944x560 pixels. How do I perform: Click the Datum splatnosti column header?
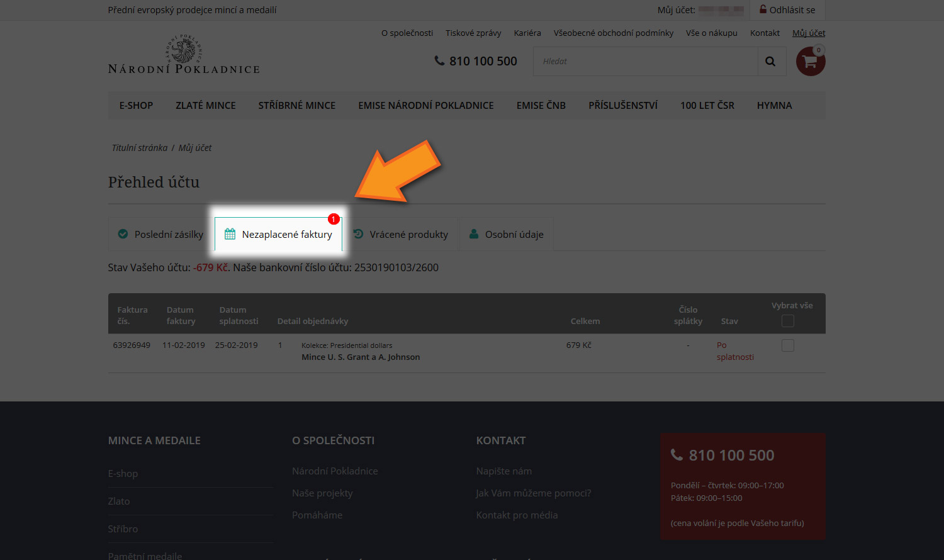(x=239, y=315)
